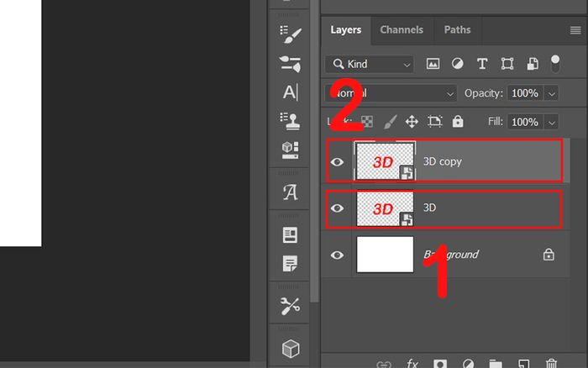
Task: Filter layers by pixel layers icon
Action: coord(433,64)
